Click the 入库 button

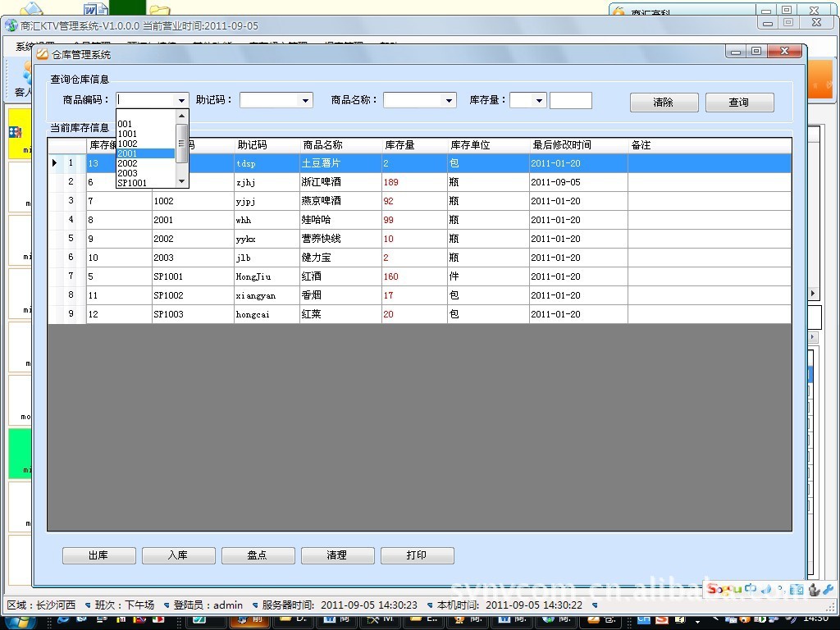[x=178, y=555]
